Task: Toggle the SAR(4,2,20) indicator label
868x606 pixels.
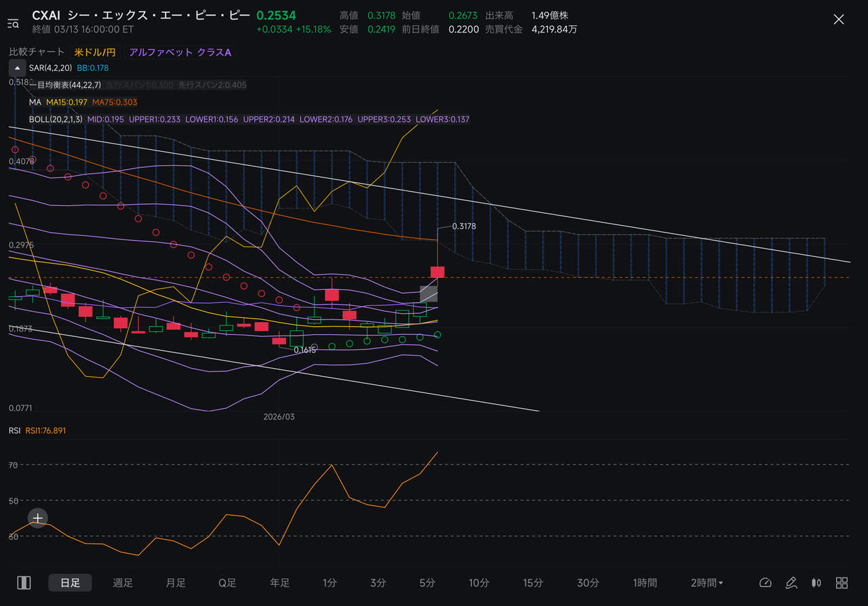Action: point(50,68)
